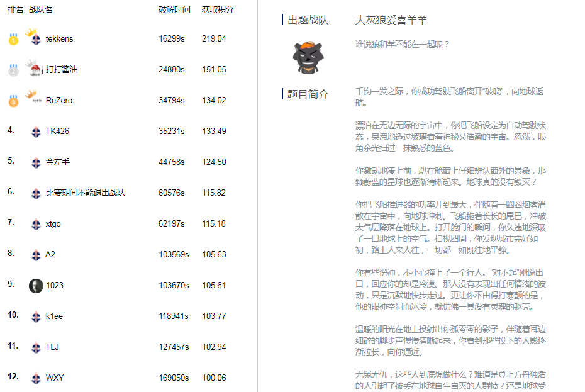
Task: Click the 排名 column header
Action: [x=15, y=9]
